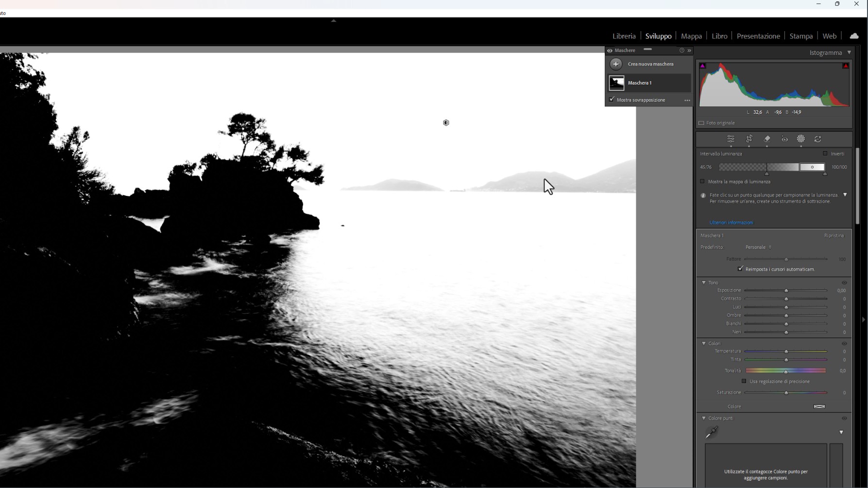868x488 pixels.
Task: Collapse the Tono section
Action: click(704, 282)
